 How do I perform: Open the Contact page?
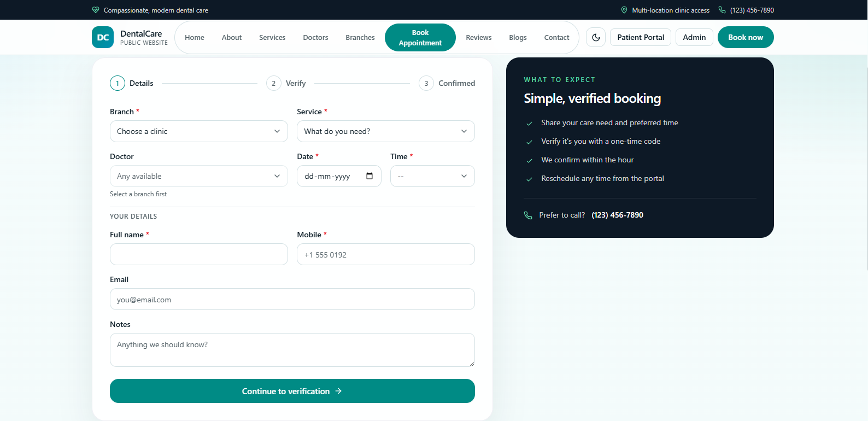pyautogui.click(x=556, y=37)
